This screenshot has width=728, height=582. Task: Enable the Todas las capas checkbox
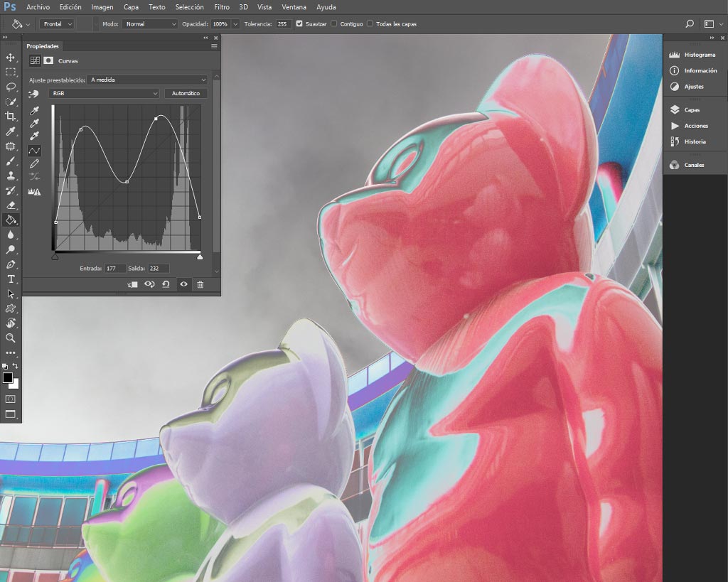tap(370, 23)
